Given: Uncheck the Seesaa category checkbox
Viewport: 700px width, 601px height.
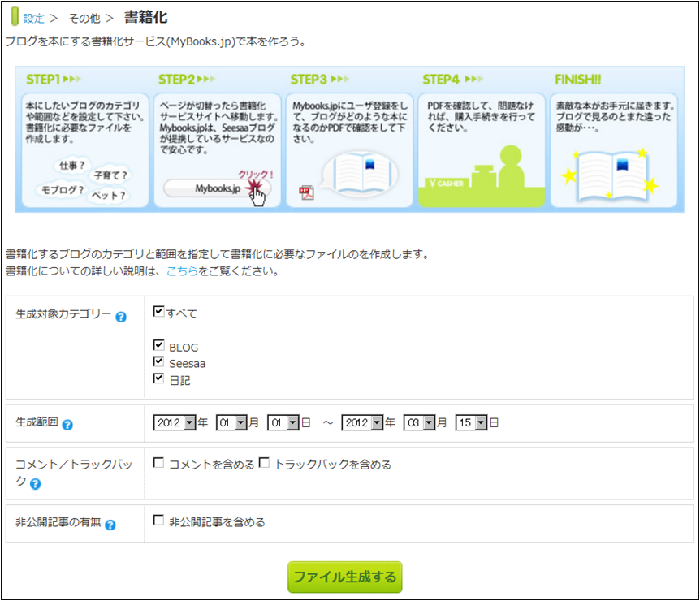Looking at the screenshot, I should coord(158,362).
